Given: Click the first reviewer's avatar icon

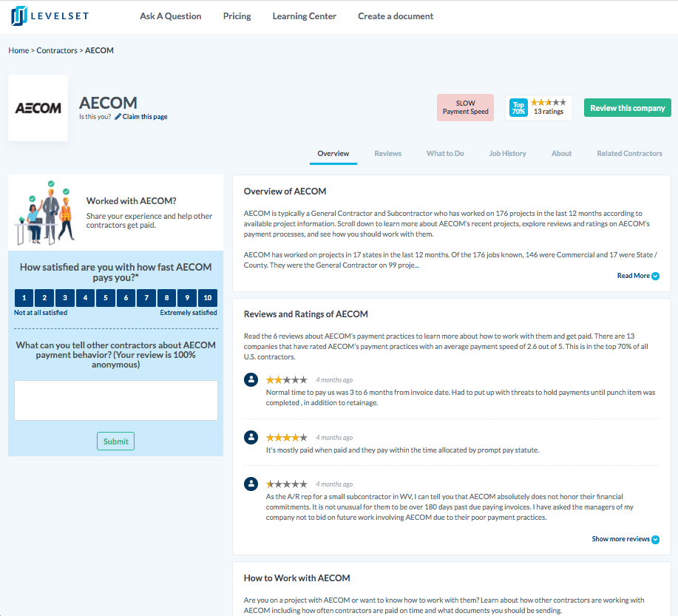Looking at the screenshot, I should pyautogui.click(x=251, y=379).
